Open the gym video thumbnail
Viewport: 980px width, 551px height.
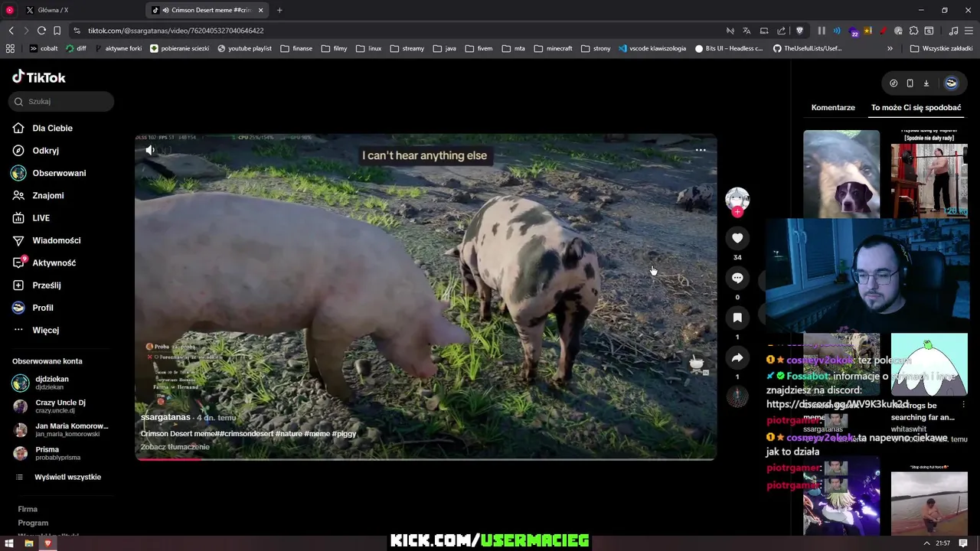(929, 174)
